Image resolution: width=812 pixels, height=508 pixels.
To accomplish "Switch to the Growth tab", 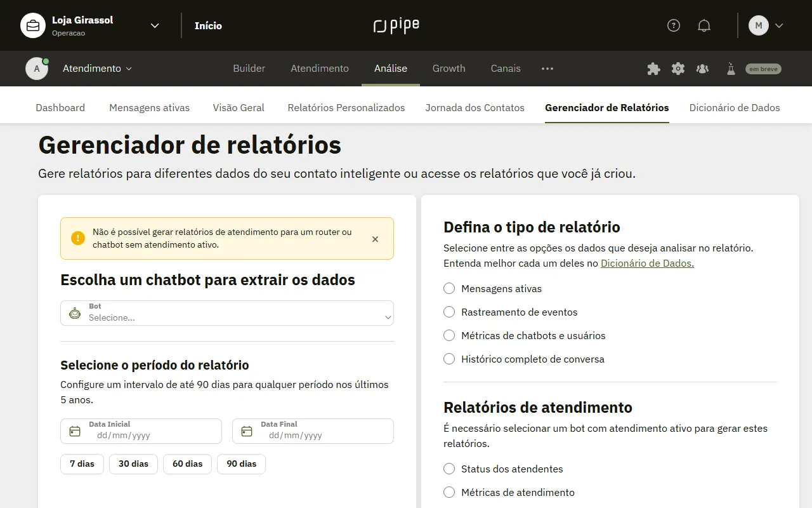I will point(449,69).
